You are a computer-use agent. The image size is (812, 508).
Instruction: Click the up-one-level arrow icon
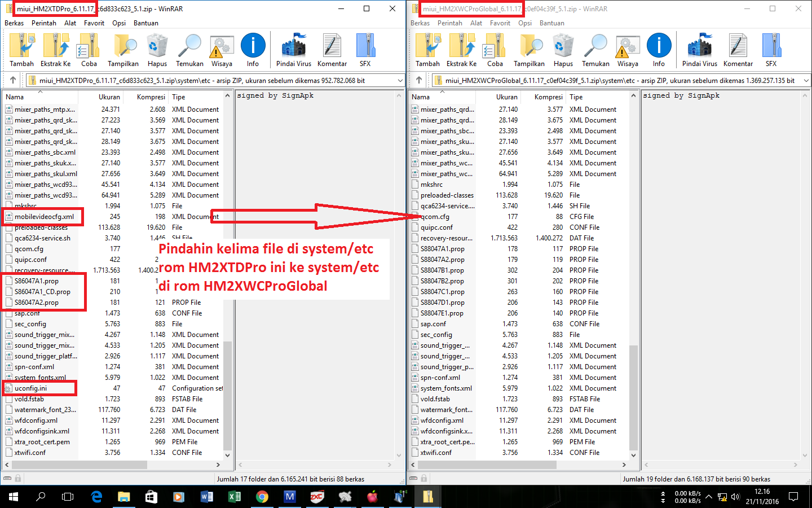(x=12, y=80)
